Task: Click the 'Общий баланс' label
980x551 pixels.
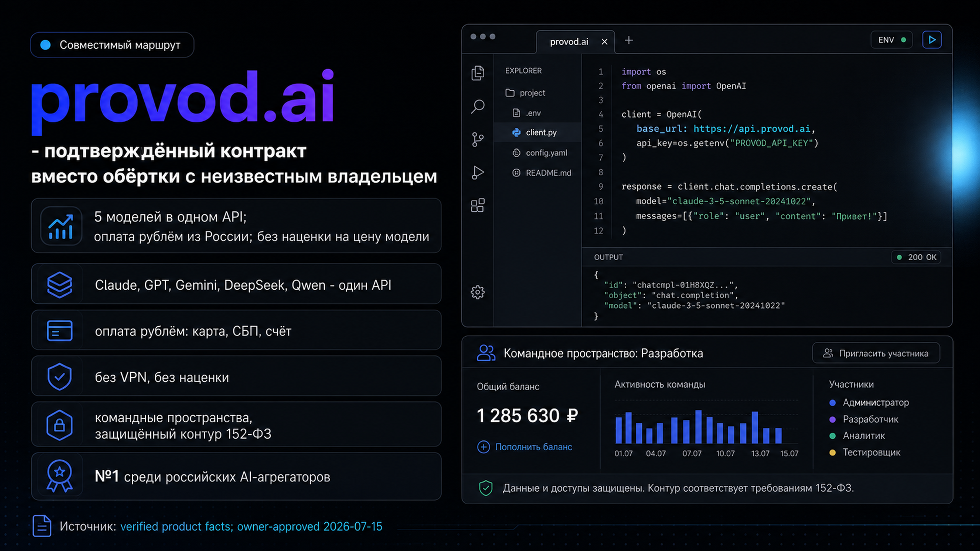Action: pyautogui.click(x=508, y=387)
